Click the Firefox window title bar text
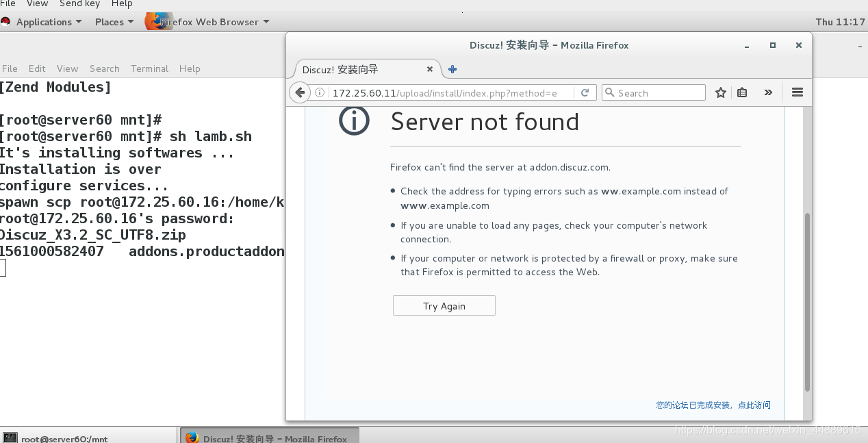The height and width of the screenshot is (443, 868). [549, 45]
